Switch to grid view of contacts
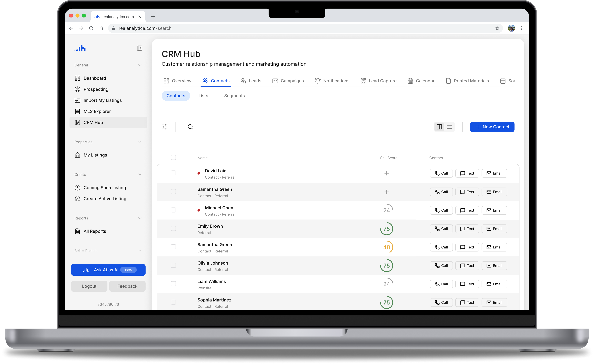The width and height of the screenshot is (594, 364). (439, 127)
